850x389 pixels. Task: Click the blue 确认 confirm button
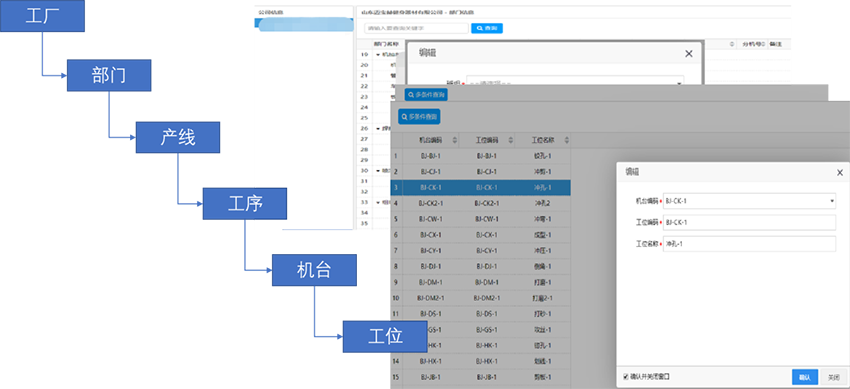tap(805, 377)
